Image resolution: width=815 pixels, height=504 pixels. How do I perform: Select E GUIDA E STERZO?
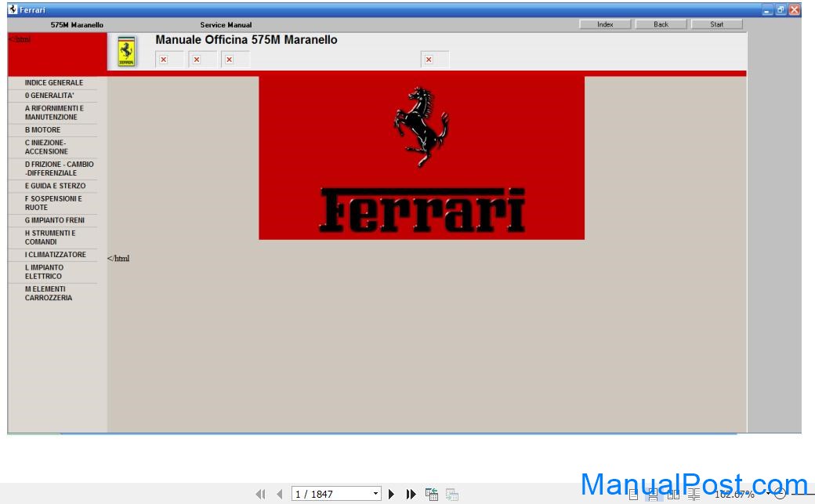[55, 186]
